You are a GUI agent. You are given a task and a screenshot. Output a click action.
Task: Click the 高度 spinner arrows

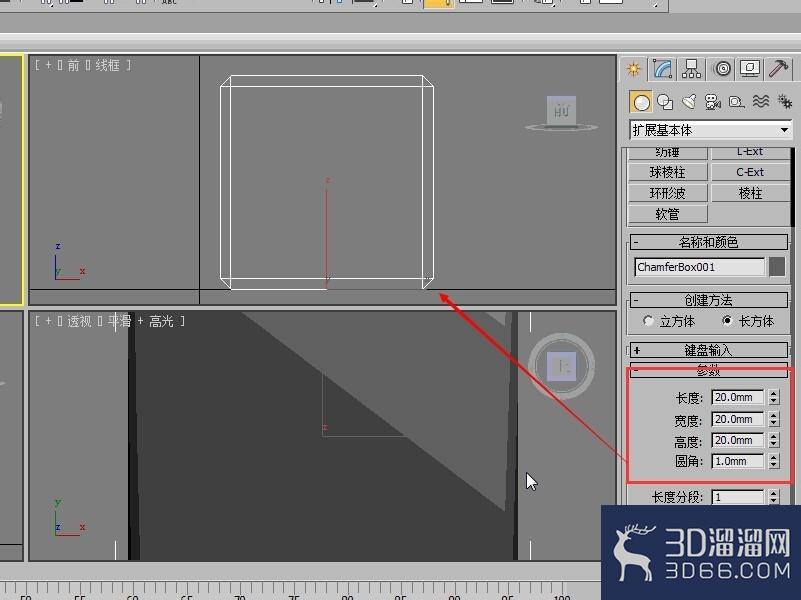pos(774,440)
